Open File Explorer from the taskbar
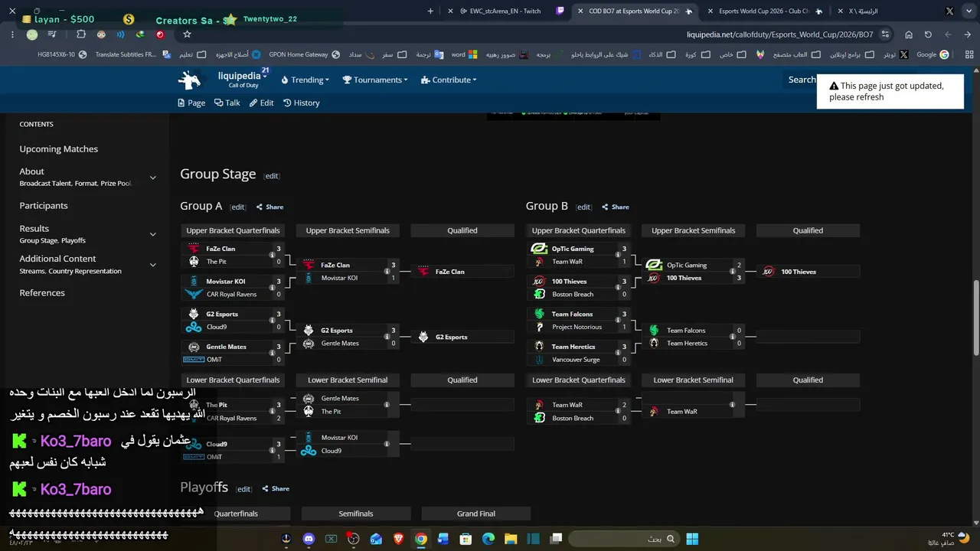The height and width of the screenshot is (551, 980). click(511, 539)
